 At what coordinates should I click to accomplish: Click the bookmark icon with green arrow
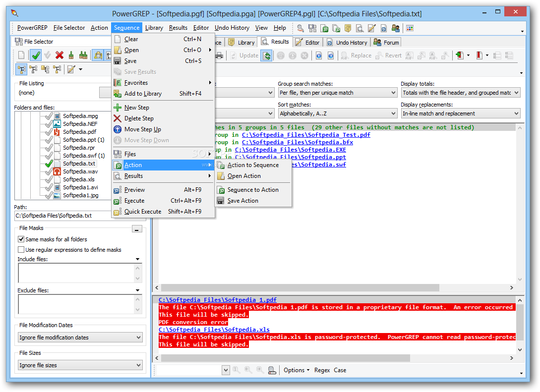(459, 56)
